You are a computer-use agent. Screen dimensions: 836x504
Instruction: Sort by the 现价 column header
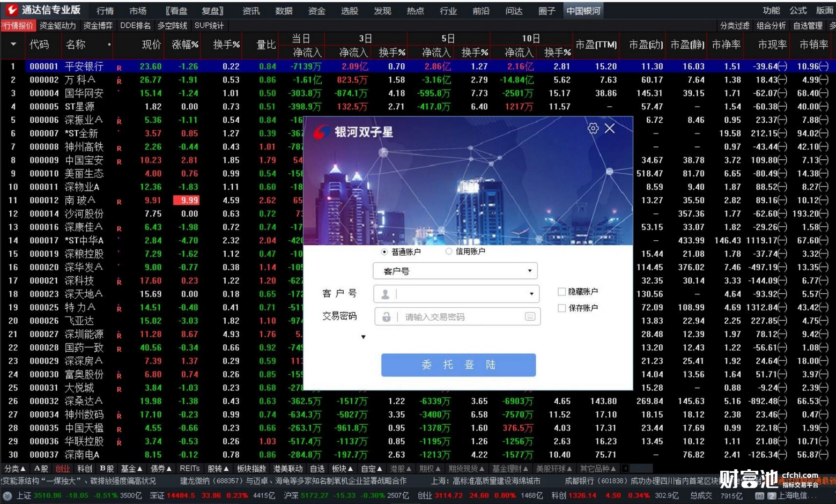click(151, 45)
